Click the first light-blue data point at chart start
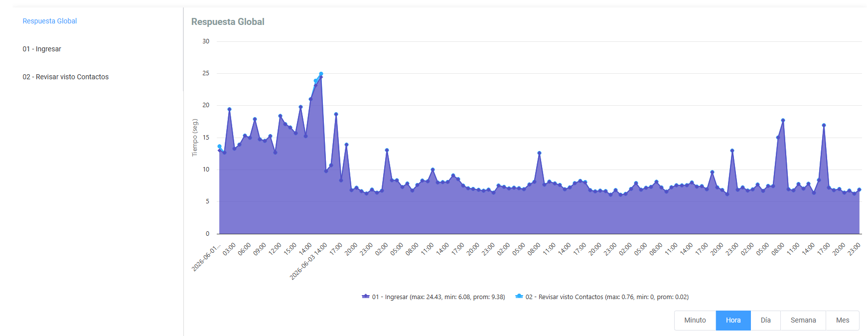868x336 pixels. click(219, 147)
